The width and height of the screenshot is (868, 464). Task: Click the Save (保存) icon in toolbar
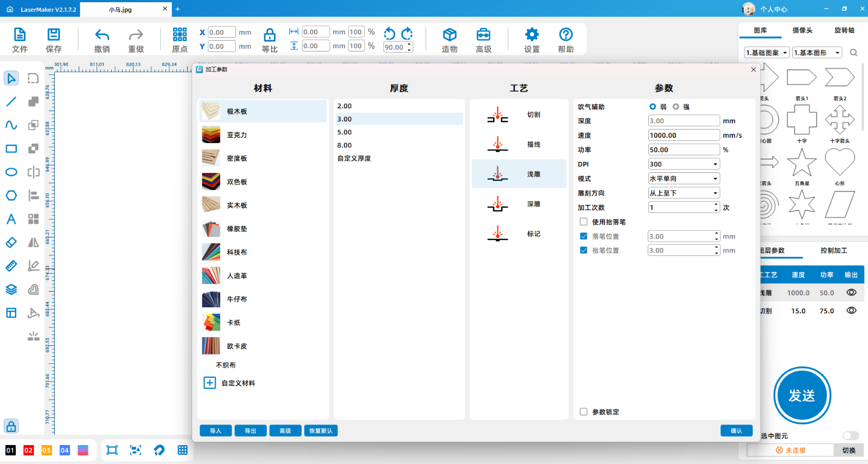point(54,35)
